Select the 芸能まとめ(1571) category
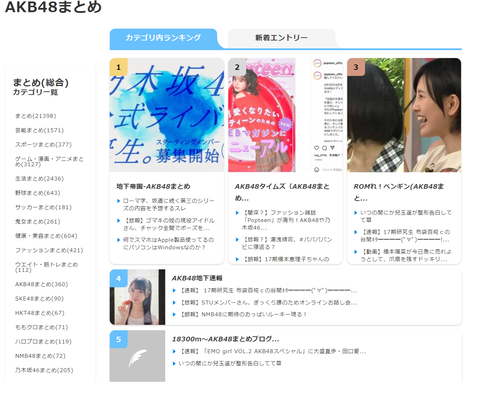This screenshot has width=480, height=394. tap(39, 130)
